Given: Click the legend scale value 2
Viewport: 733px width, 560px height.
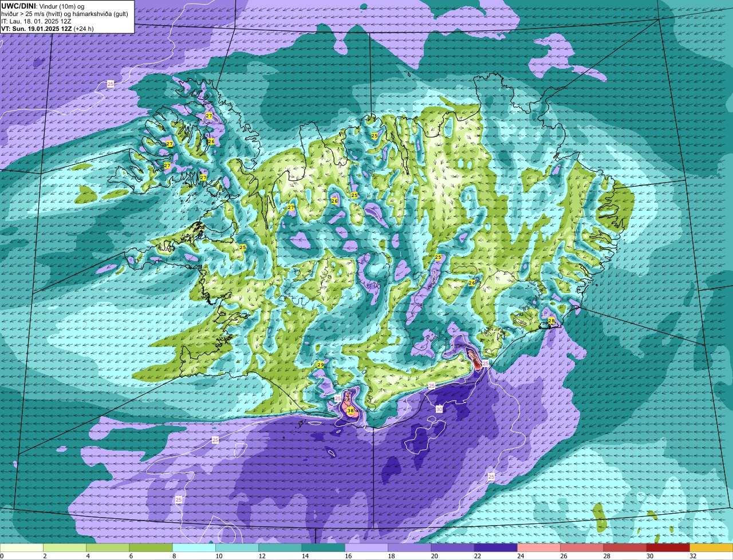Looking at the screenshot, I should (44, 556).
